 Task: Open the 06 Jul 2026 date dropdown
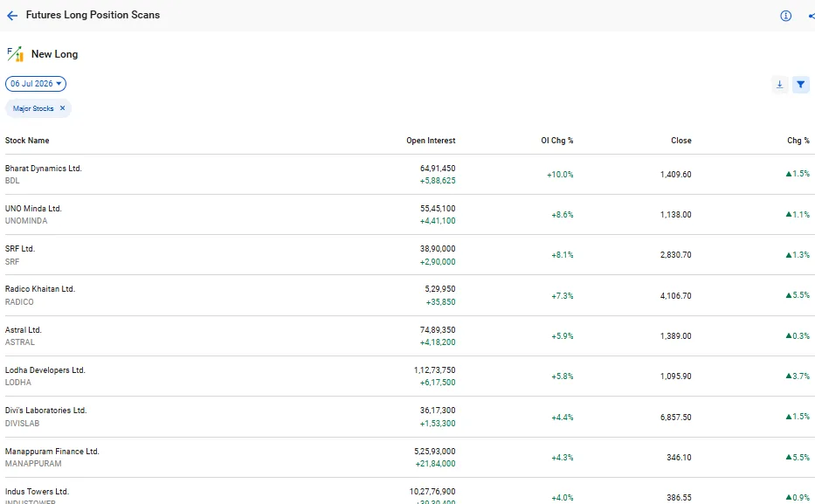pyautogui.click(x=36, y=84)
